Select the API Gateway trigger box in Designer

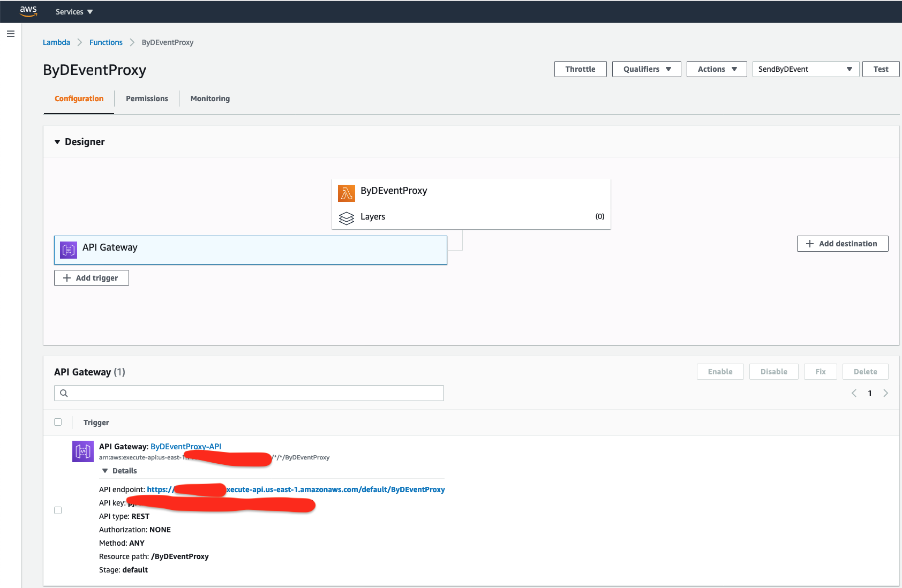pos(251,250)
